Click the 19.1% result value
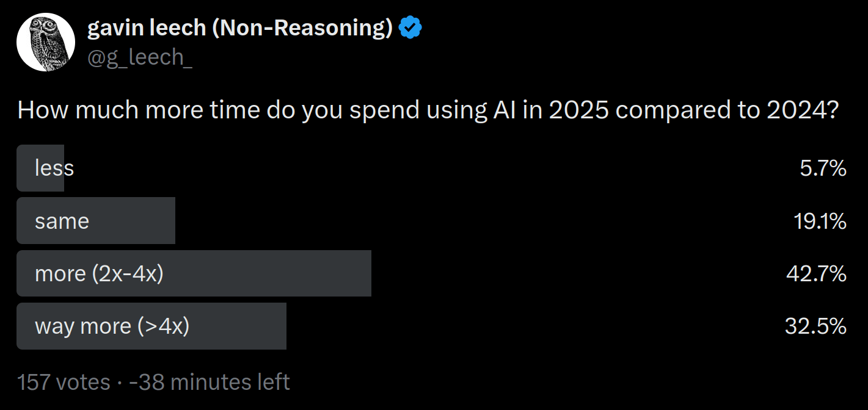The width and height of the screenshot is (868, 410). click(x=820, y=221)
